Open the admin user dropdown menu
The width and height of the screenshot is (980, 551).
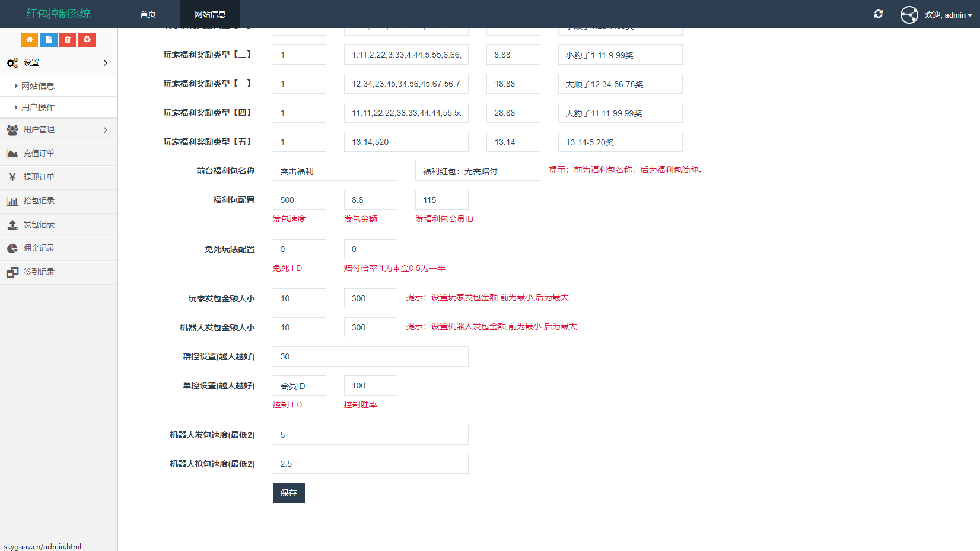(x=949, y=15)
